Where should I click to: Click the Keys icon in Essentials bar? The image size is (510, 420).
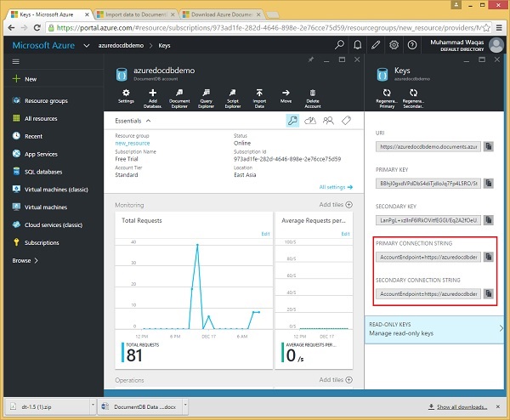(x=292, y=121)
